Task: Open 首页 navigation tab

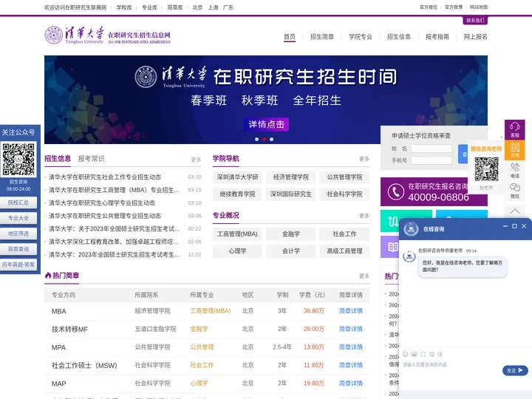Action: click(290, 37)
